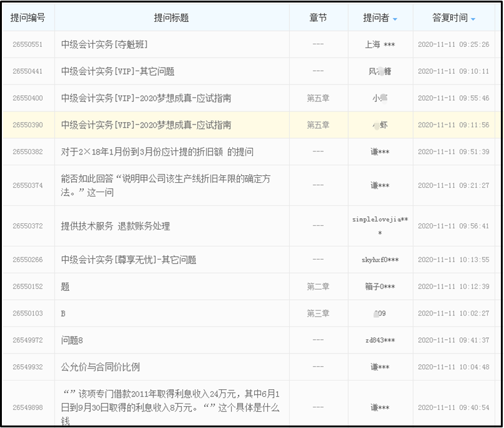Viewport: 504px width, 428px height.
Task: Sort by 提问者 dropdown arrow
Action: coord(395,19)
